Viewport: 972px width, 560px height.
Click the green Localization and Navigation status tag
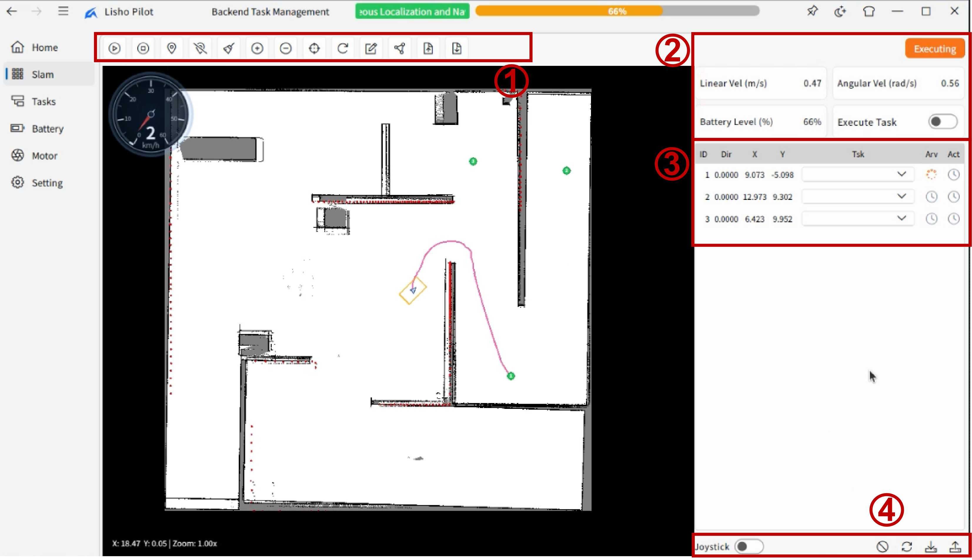click(412, 11)
